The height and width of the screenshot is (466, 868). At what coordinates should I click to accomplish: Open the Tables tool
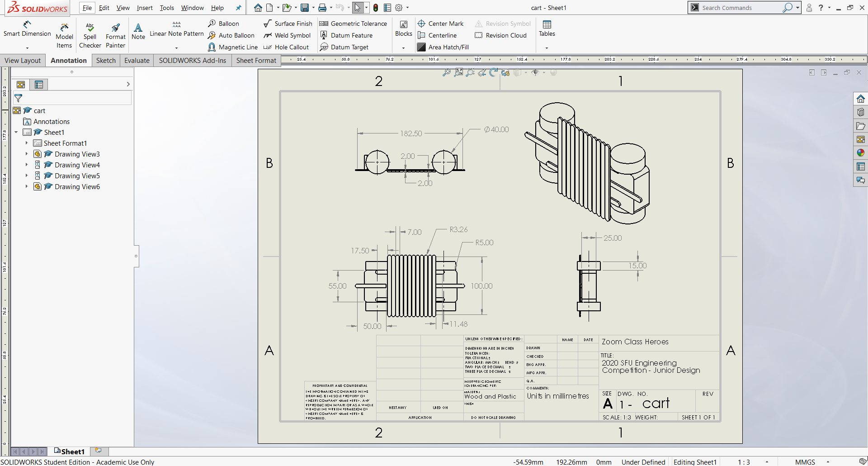click(x=547, y=28)
